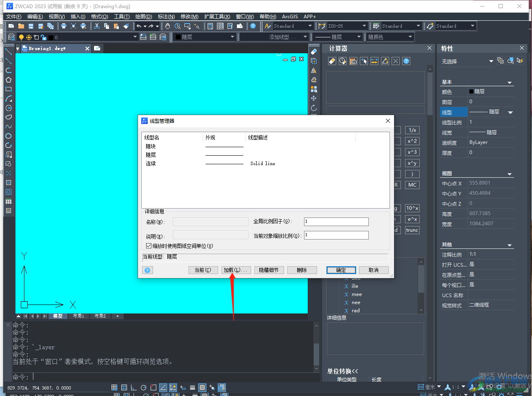Image resolution: width=532 pixels, height=396 pixels.
Task: Select the Revision Cloud tool
Action: (x=9, y=117)
